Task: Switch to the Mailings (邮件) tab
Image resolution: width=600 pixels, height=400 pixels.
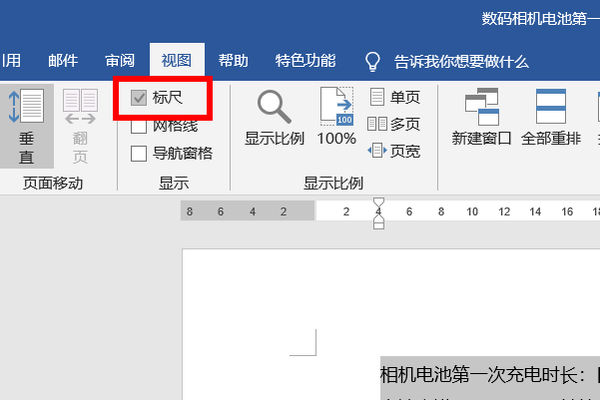Action: point(63,60)
